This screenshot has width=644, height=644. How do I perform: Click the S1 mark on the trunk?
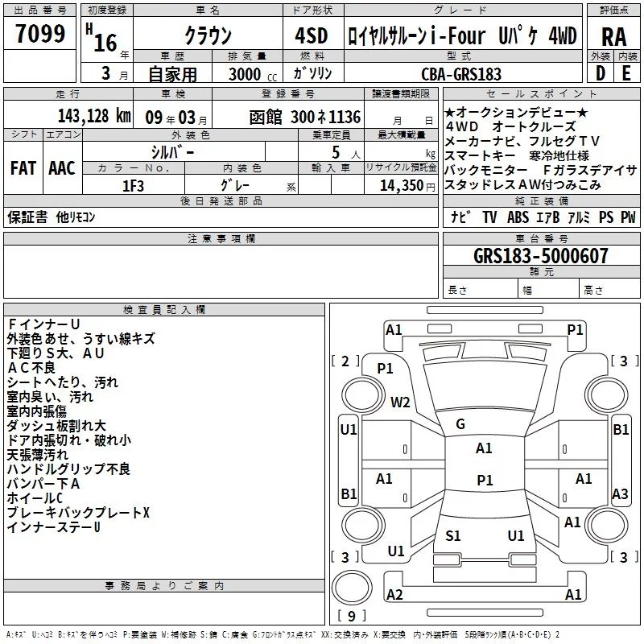coord(453,536)
